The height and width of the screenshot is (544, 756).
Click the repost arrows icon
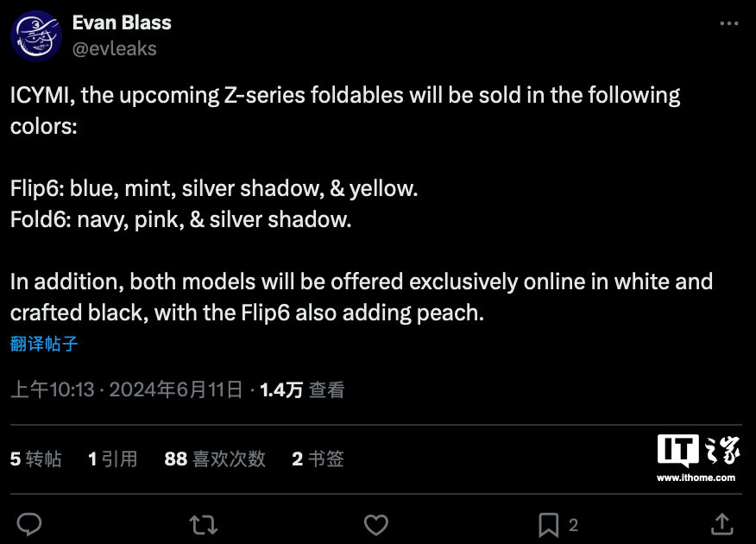(x=203, y=523)
